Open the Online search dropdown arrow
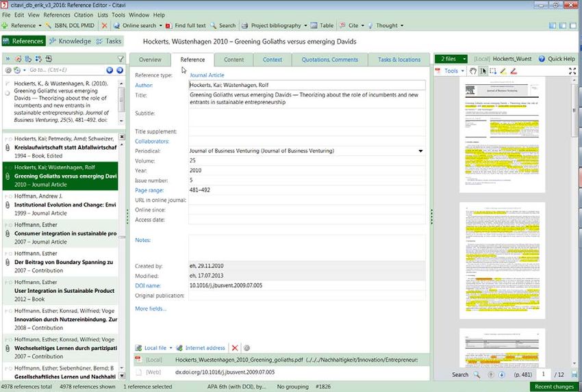The image size is (582, 392). pyautogui.click(x=161, y=25)
